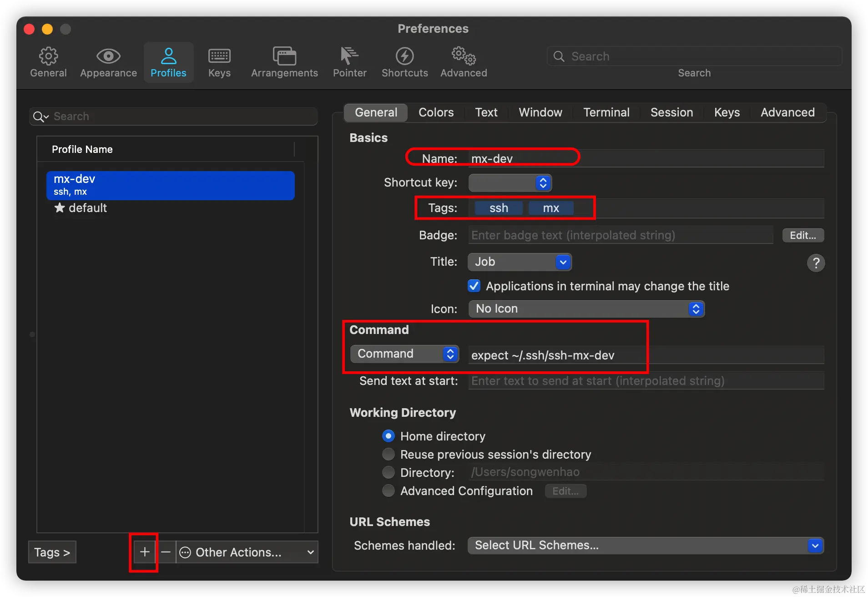Click Edit... button beside Advanced Configuration
The height and width of the screenshot is (597, 868).
565,491
